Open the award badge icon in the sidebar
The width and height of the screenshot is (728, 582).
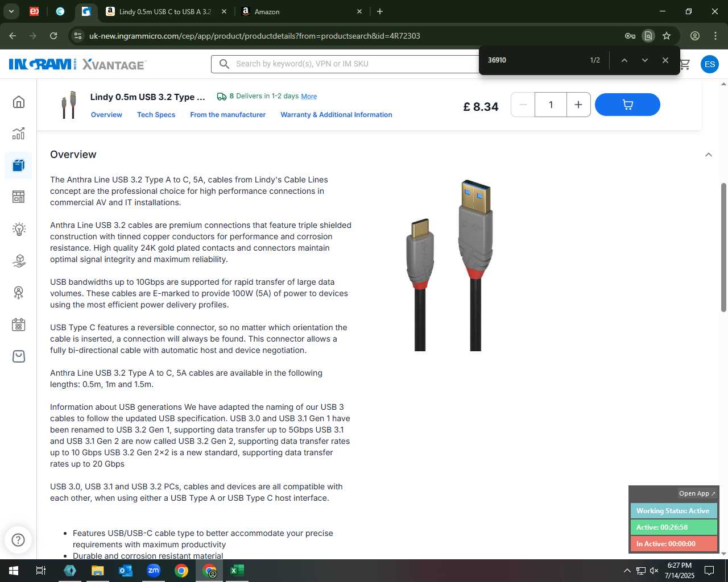[19, 293]
